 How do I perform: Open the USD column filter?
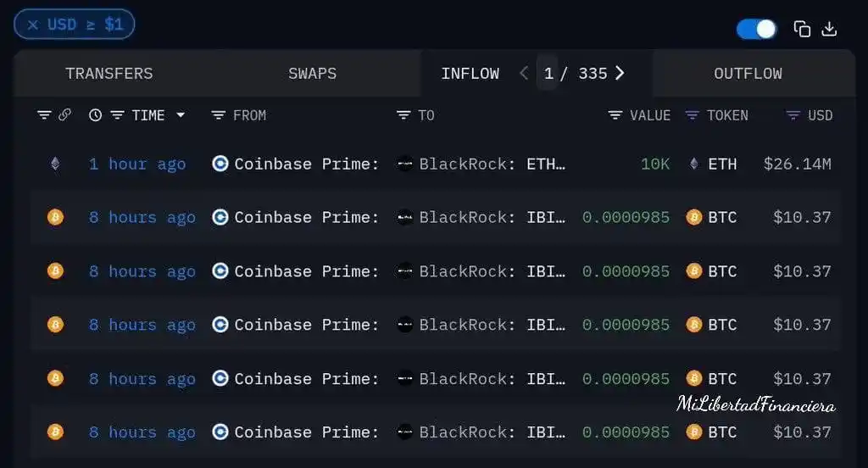click(793, 114)
